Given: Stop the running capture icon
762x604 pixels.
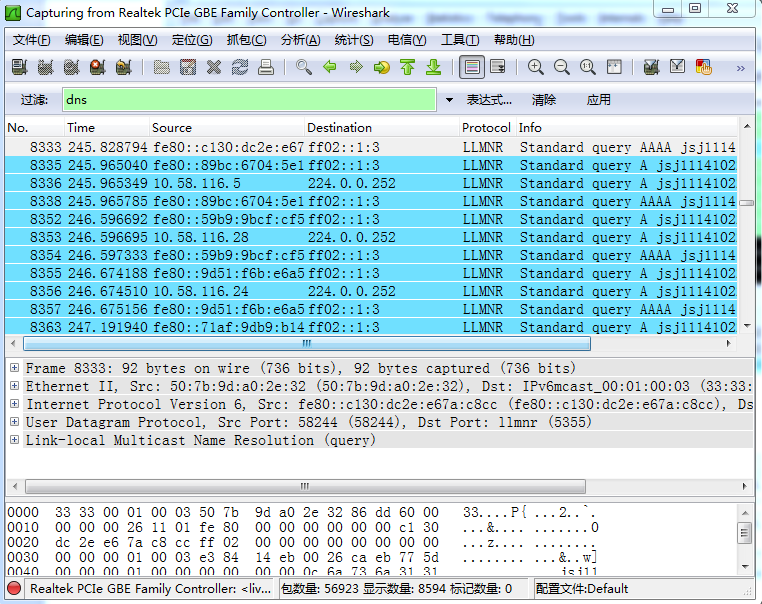Looking at the screenshot, I should coord(98,67).
